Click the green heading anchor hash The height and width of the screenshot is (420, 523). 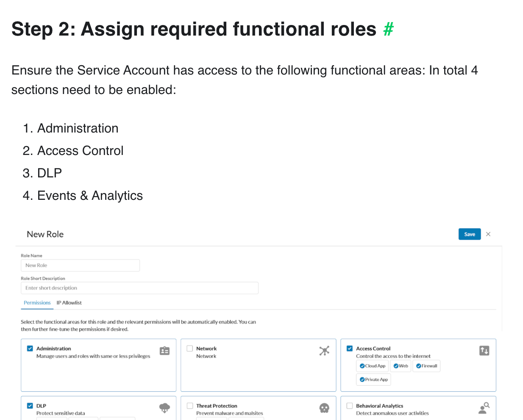(x=388, y=29)
